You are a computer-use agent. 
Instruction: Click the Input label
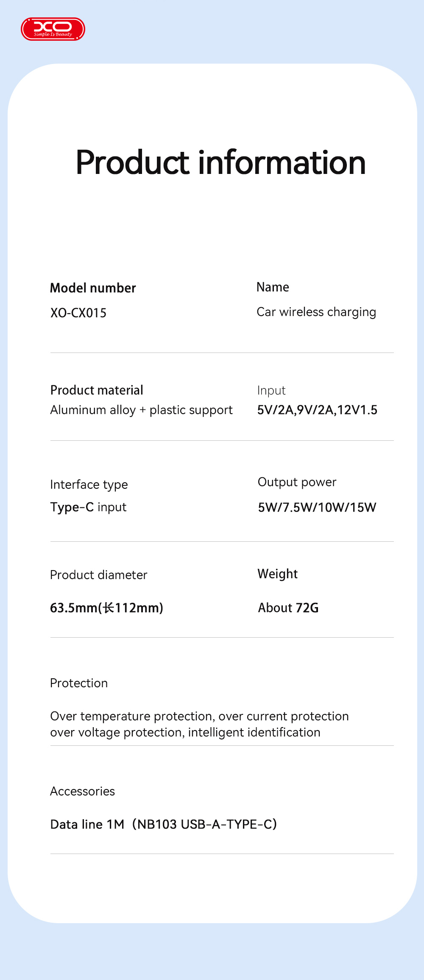click(271, 391)
